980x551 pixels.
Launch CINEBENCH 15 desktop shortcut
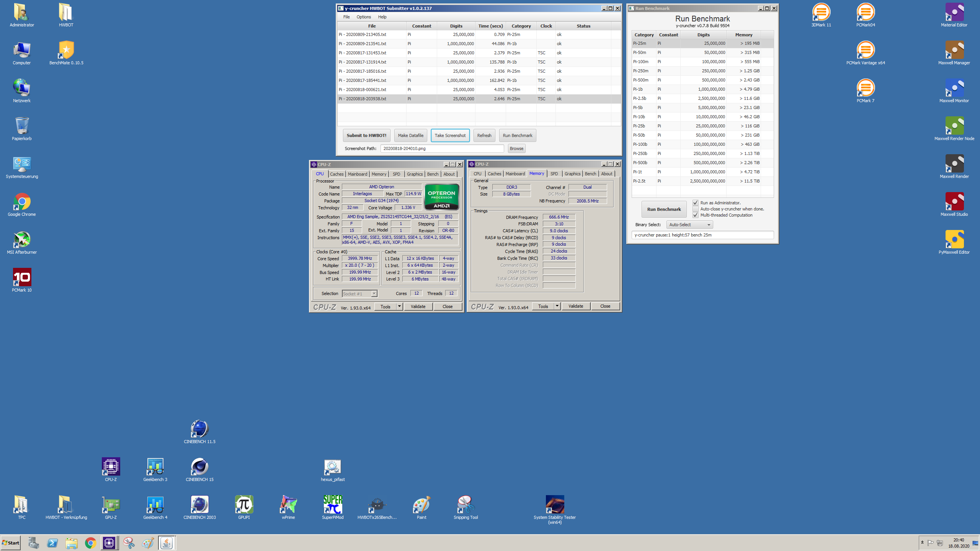(199, 469)
